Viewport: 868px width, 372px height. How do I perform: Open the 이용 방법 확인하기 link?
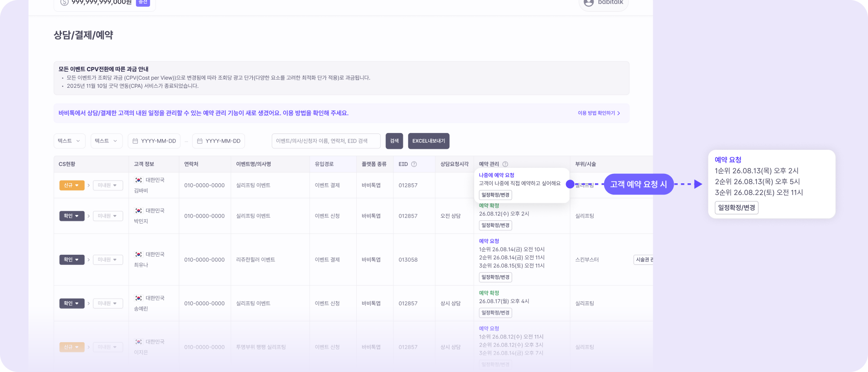599,113
